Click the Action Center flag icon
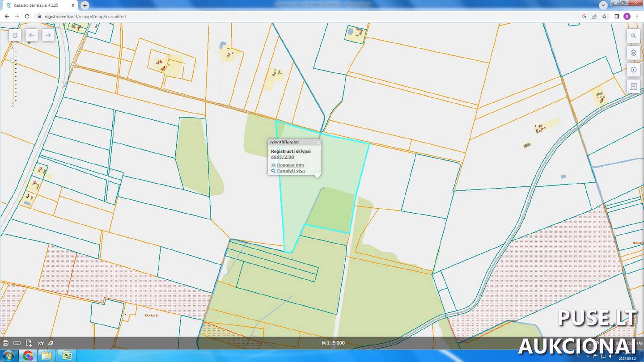This screenshot has height=362, width=644. click(594, 356)
